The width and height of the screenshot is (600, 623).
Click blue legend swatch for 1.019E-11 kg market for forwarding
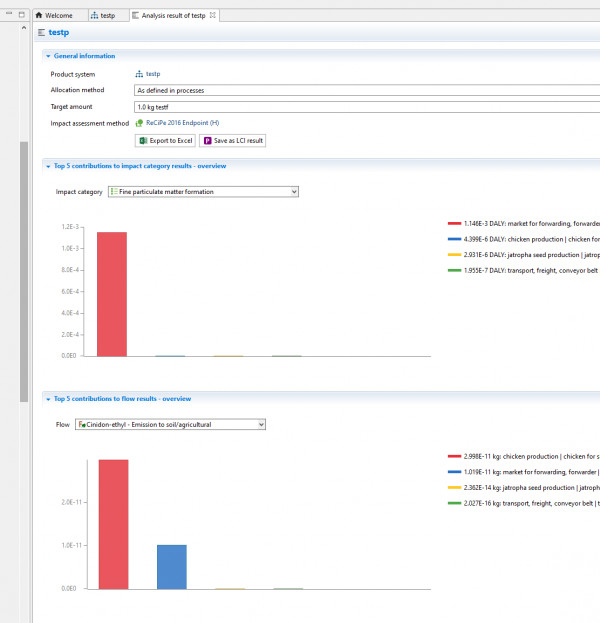coord(454,472)
